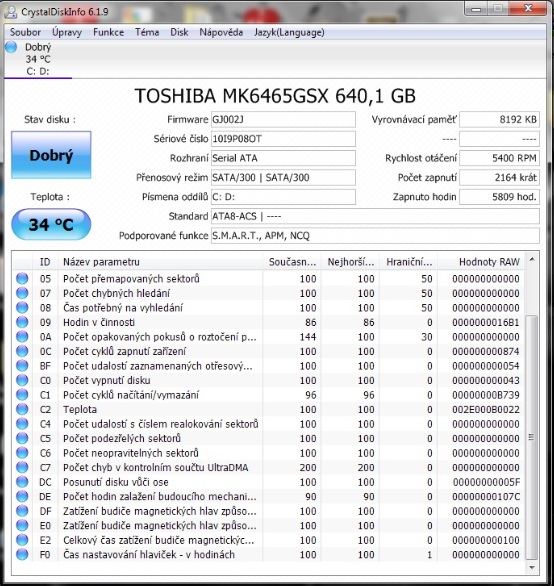
Task: Click the Hodnoty RAW column header
Action: 481,262
